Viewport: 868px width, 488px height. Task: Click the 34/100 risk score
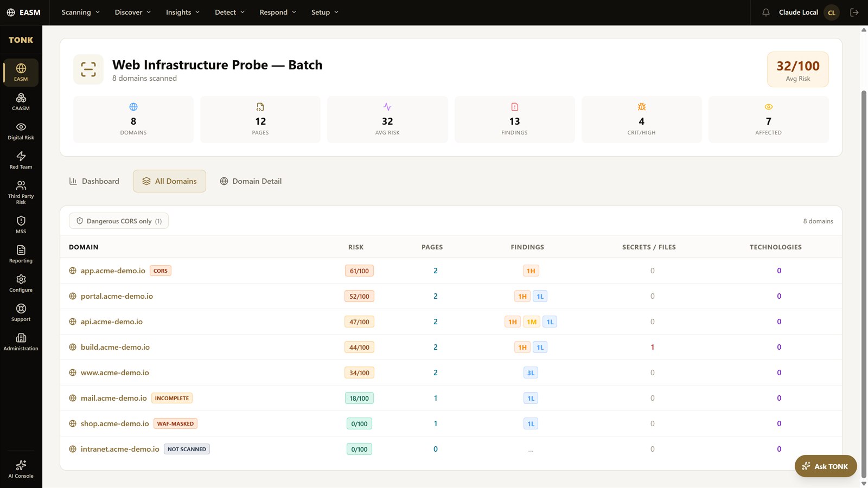[x=359, y=373]
